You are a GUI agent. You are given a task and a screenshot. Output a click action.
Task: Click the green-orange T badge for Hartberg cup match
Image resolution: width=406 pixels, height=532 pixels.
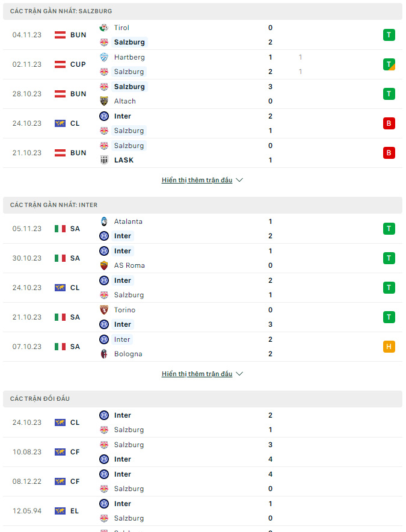tap(389, 64)
